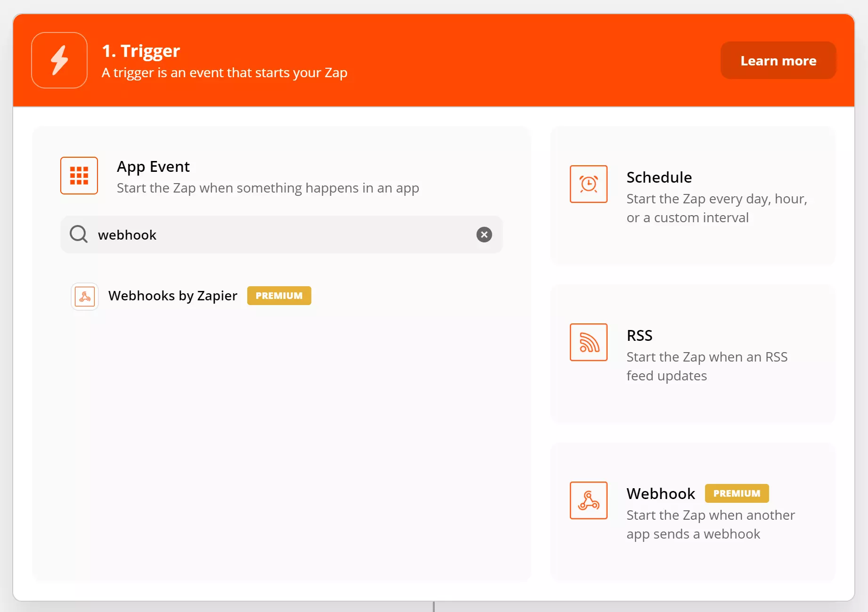
Task: Click the lightning bolt Trigger icon
Action: (x=59, y=60)
